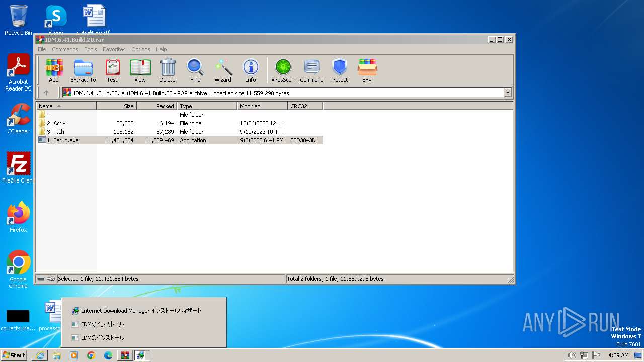
Task: Click the Comment toolbar icon
Action: pyautogui.click(x=311, y=70)
